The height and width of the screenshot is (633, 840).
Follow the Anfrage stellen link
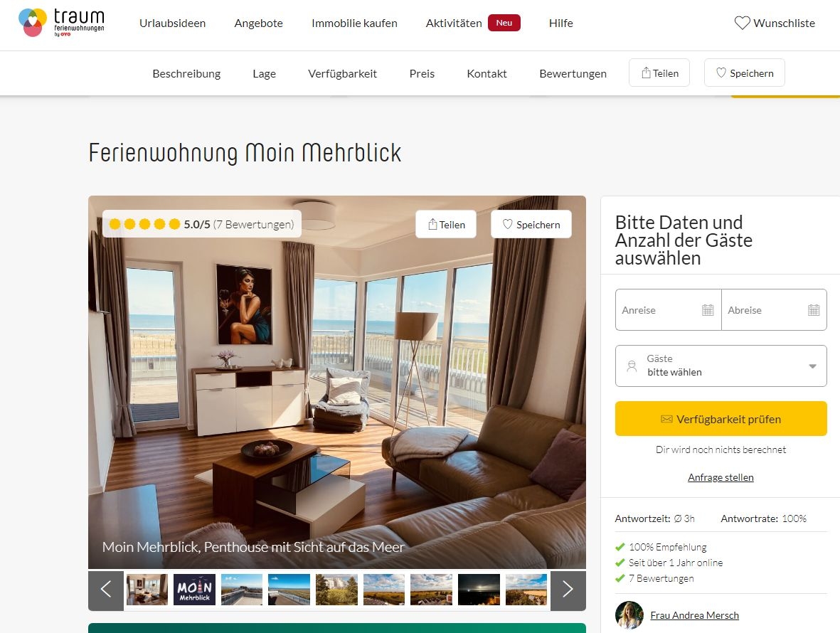[x=721, y=477]
